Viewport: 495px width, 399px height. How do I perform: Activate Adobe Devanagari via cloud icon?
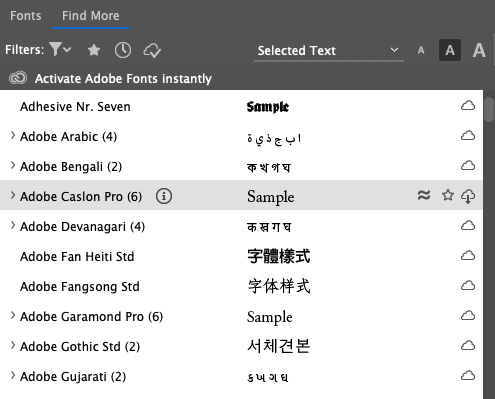click(x=468, y=226)
